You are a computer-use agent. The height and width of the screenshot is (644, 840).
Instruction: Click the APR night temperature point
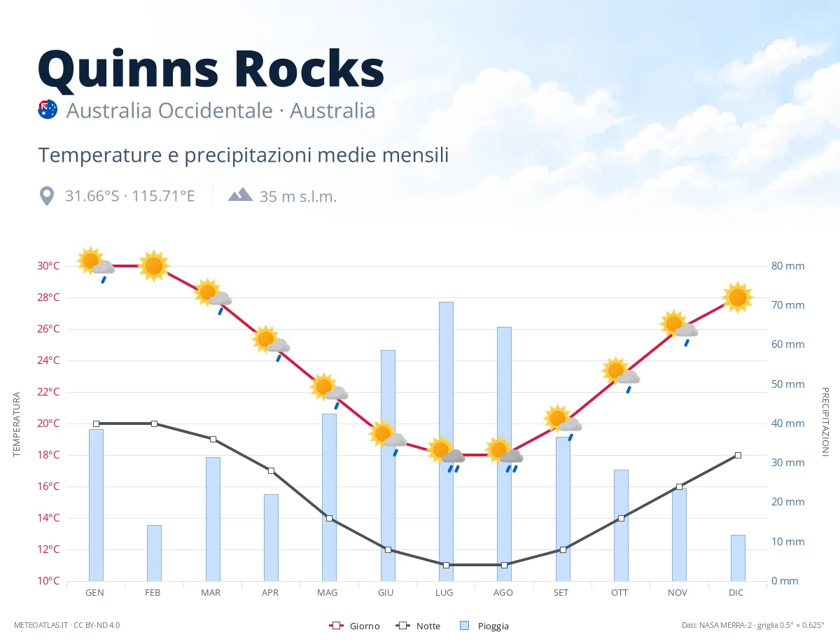point(271,470)
